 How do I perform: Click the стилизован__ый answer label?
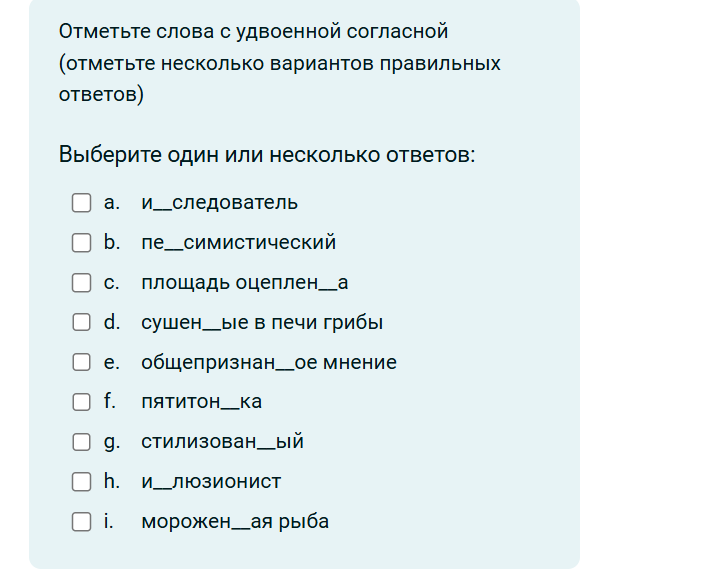(x=223, y=441)
